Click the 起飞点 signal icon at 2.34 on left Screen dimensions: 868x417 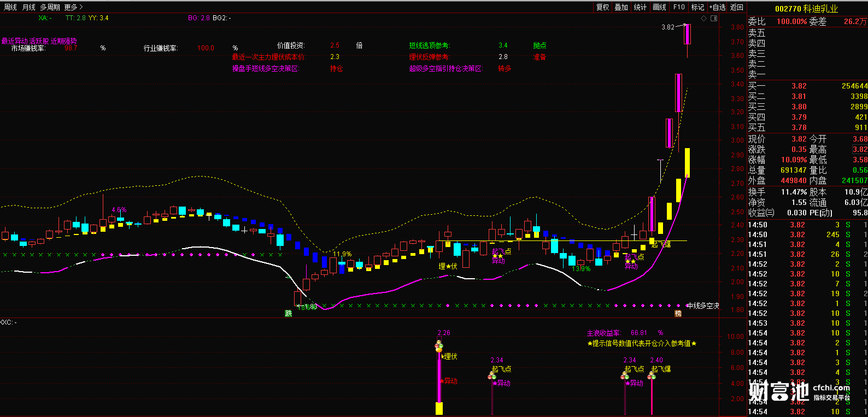pos(492,374)
